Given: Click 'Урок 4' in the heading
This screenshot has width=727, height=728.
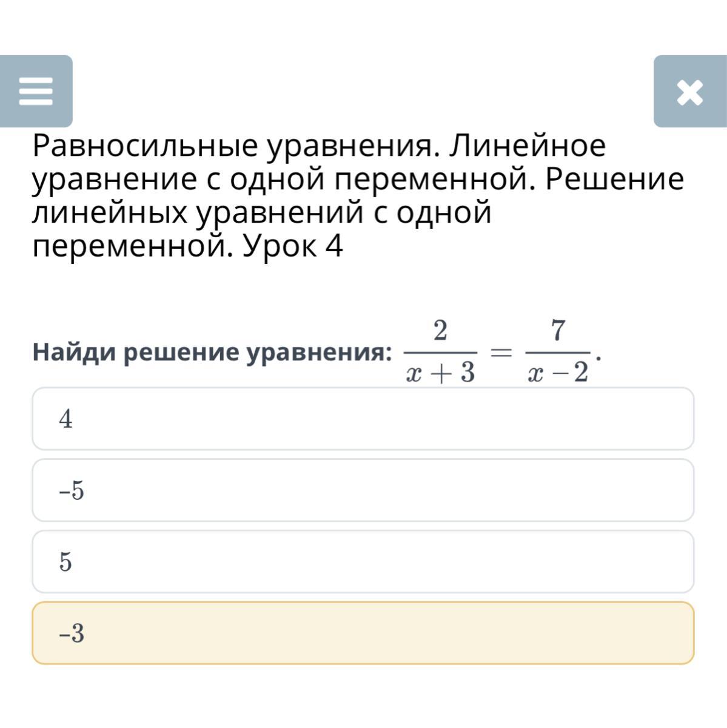Looking at the screenshot, I should [x=293, y=246].
